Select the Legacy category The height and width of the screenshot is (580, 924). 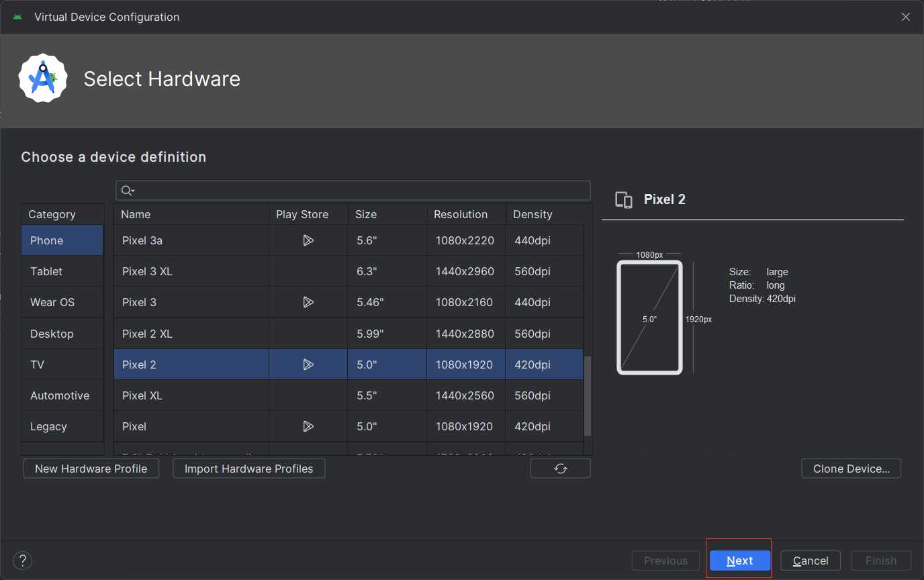[62, 426]
